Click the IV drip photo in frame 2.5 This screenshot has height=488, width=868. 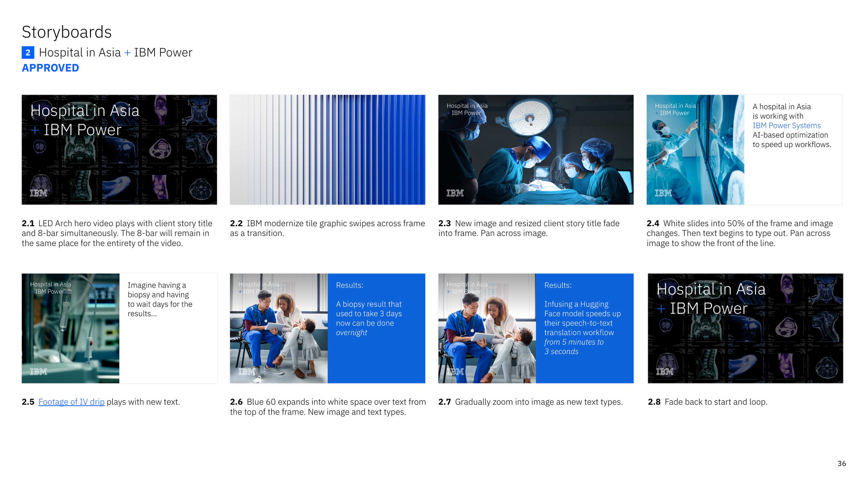pyautogui.click(x=70, y=328)
